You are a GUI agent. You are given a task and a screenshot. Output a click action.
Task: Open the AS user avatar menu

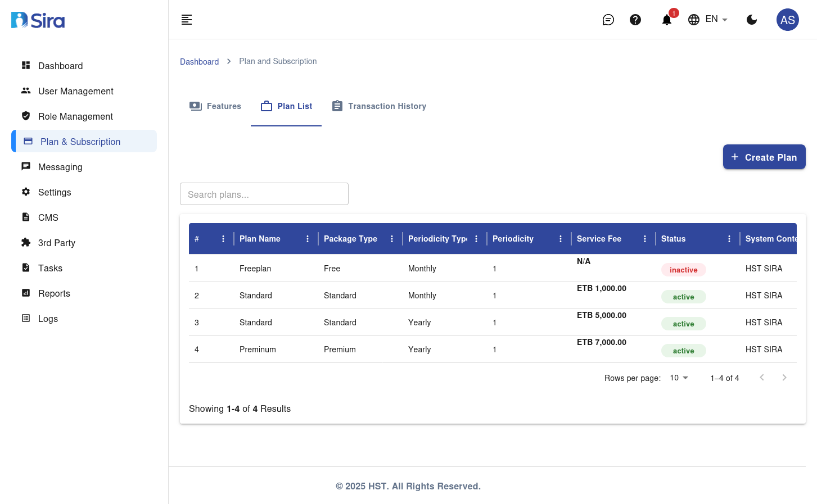point(787,19)
